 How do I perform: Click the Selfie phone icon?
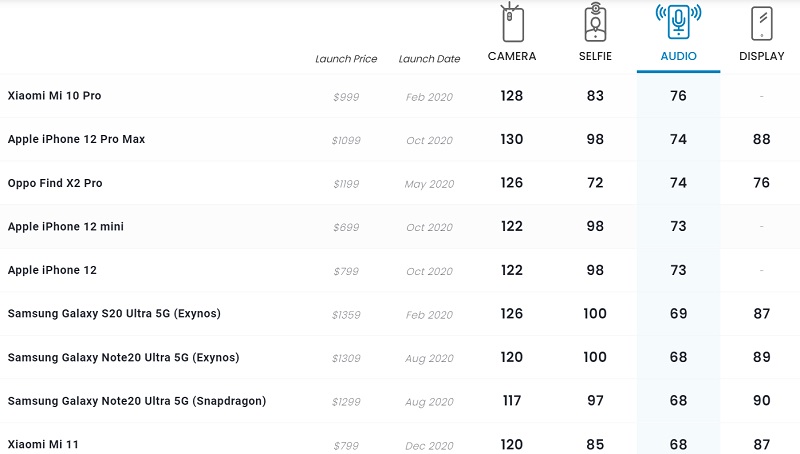pyautogui.click(x=595, y=23)
